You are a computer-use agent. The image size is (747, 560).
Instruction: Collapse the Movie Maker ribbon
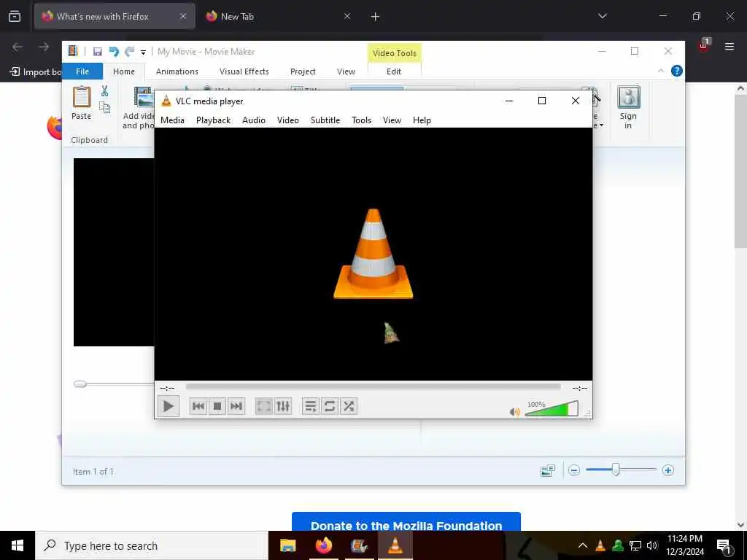[661, 71]
